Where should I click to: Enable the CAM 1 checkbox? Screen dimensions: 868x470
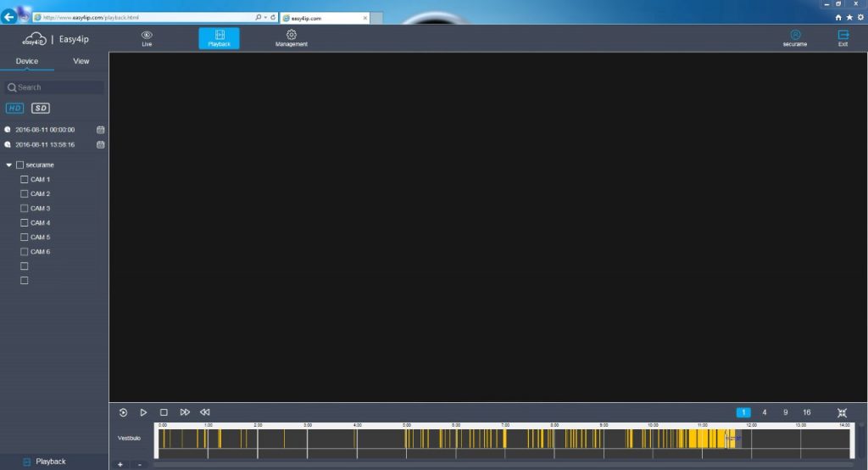[25, 180]
